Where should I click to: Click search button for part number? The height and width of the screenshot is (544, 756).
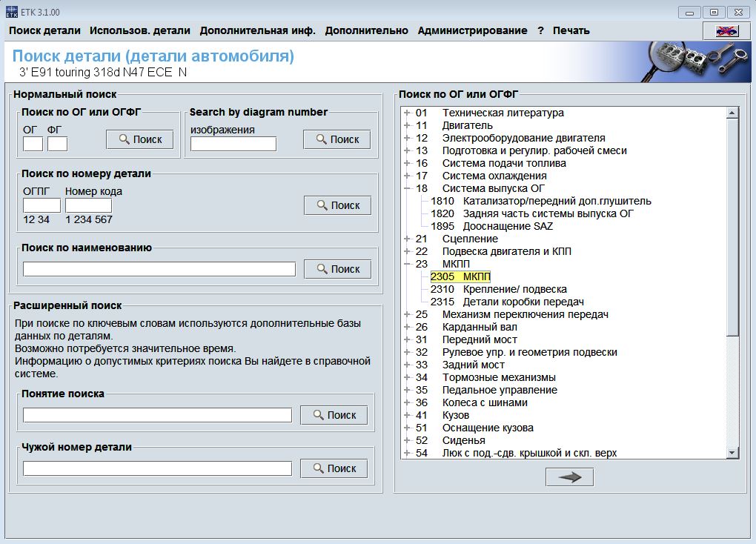337,205
